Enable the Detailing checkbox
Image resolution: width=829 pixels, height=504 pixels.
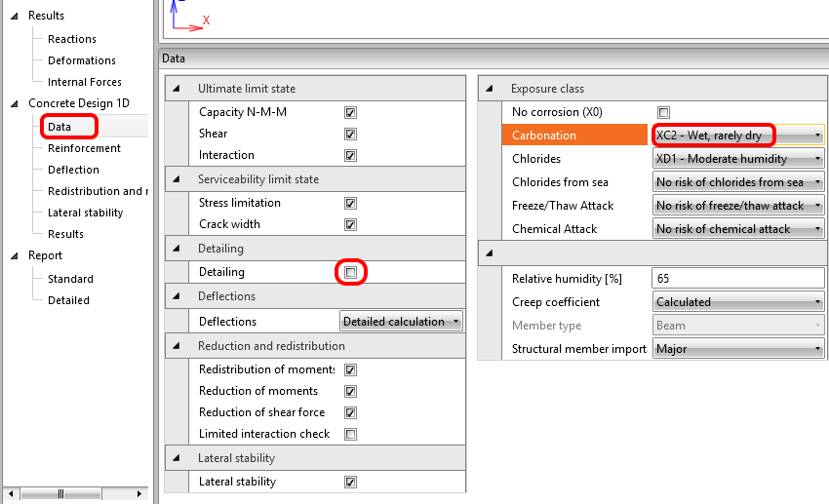350,273
